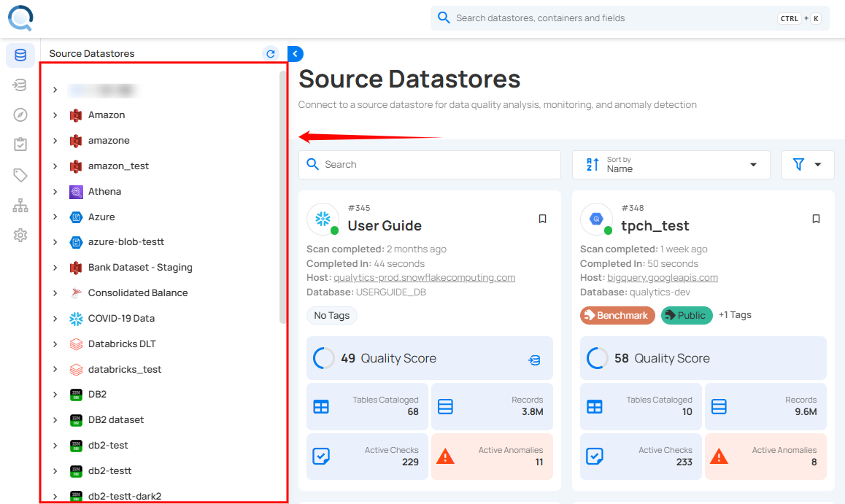
Task: Select db2-testt in the tree
Action: tap(110, 471)
